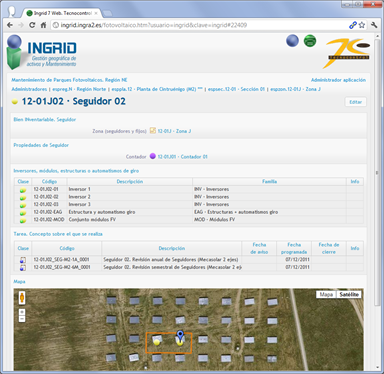Click the Street View pegman icon
Image resolution: width=384 pixels, height=374 pixels.
pyautogui.click(x=22, y=297)
